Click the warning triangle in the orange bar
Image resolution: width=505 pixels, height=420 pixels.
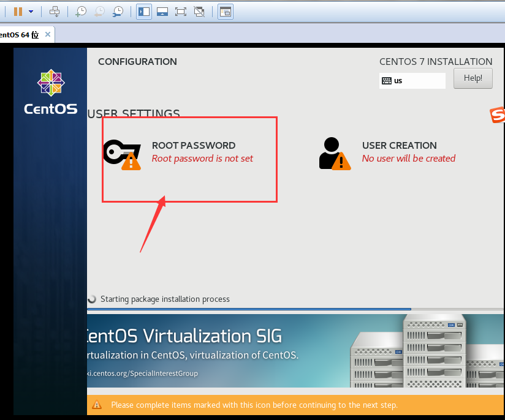(97, 405)
